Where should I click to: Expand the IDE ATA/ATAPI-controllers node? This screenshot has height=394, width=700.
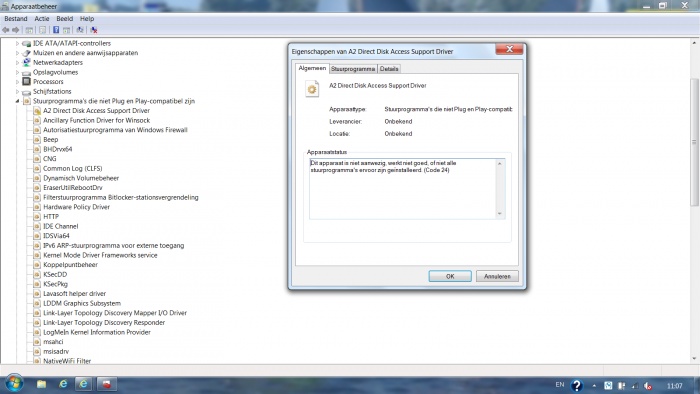pos(17,43)
